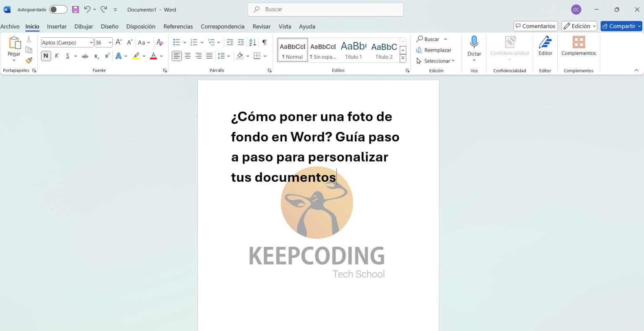Start dictation with the Dictar microphone icon
This screenshot has height=331, width=644.
pos(474,42)
